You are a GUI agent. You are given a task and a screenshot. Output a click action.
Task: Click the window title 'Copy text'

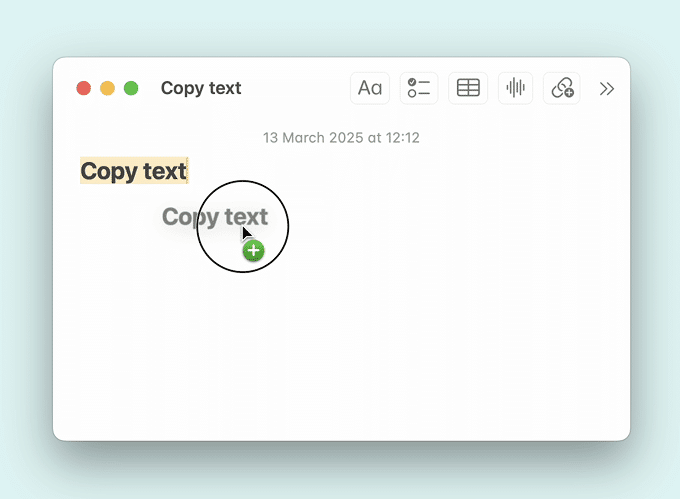(x=201, y=88)
